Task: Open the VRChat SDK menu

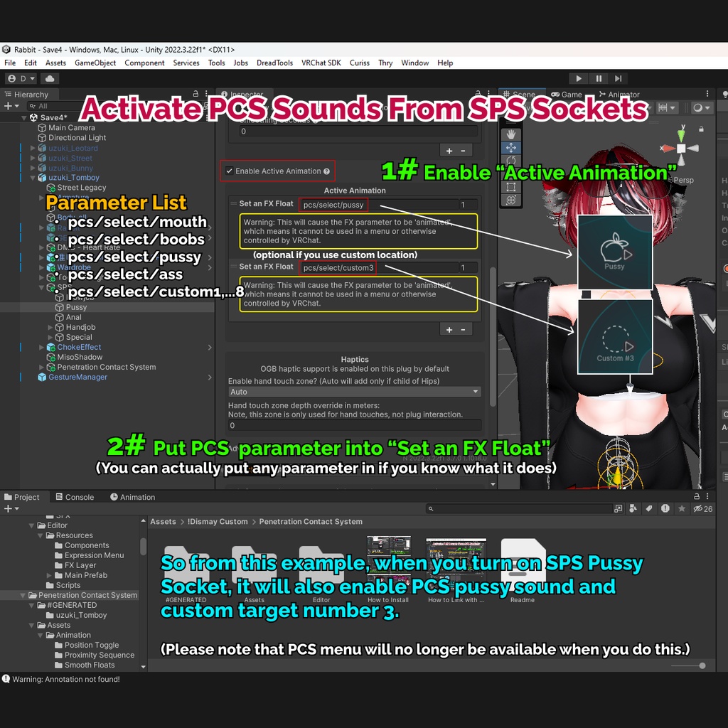Action: coord(321,63)
